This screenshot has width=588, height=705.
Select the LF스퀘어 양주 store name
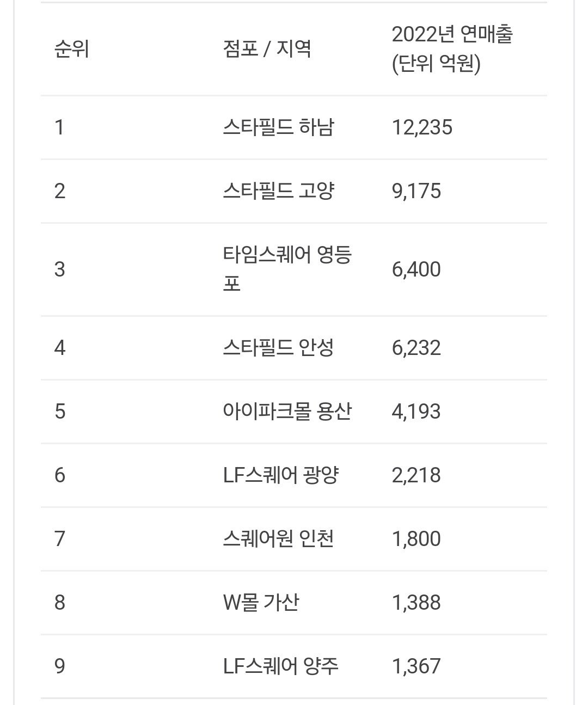[x=281, y=666]
